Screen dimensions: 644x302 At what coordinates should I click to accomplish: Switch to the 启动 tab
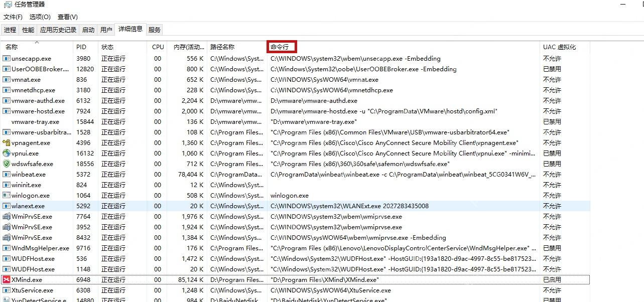[x=88, y=30]
